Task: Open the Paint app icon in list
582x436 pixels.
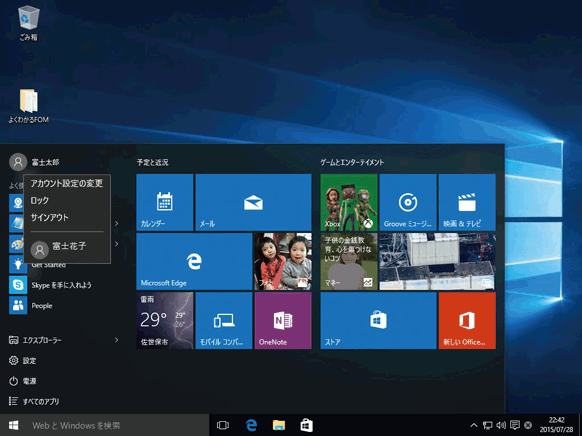Action: [16, 244]
